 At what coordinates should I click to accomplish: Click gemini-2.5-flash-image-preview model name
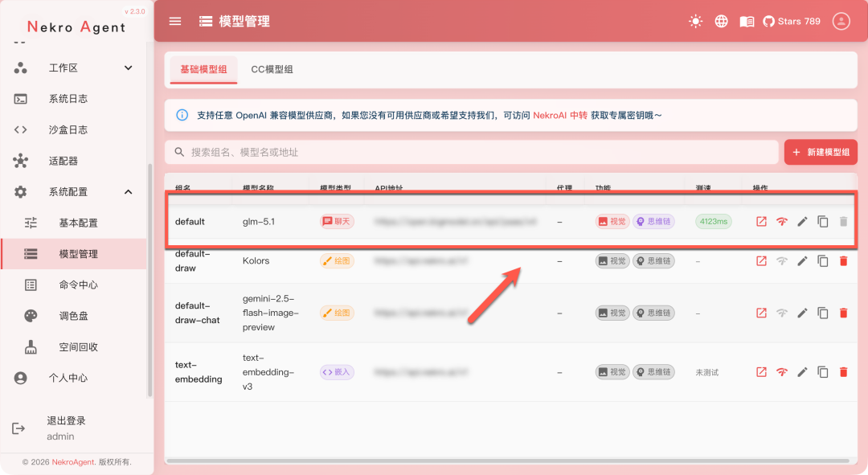click(x=271, y=313)
